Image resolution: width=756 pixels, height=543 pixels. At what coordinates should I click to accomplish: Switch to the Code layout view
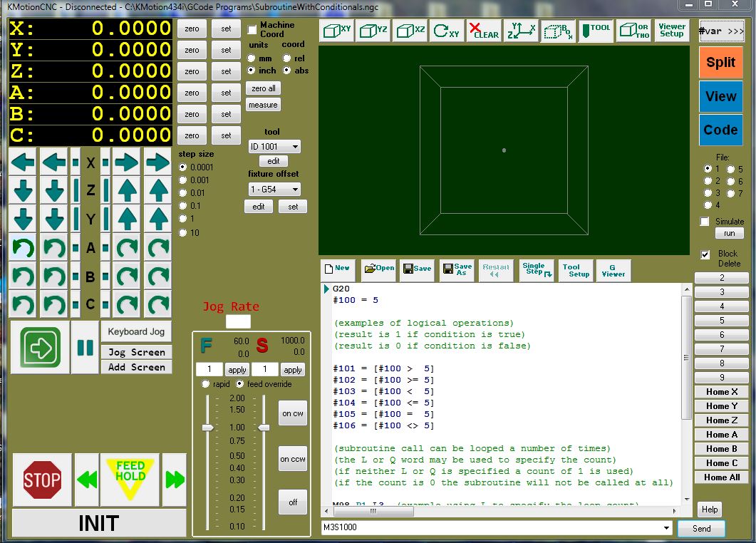[x=720, y=130]
